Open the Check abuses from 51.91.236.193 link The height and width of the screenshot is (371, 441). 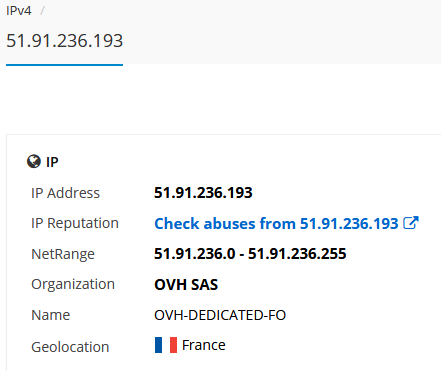click(x=276, y=223)
